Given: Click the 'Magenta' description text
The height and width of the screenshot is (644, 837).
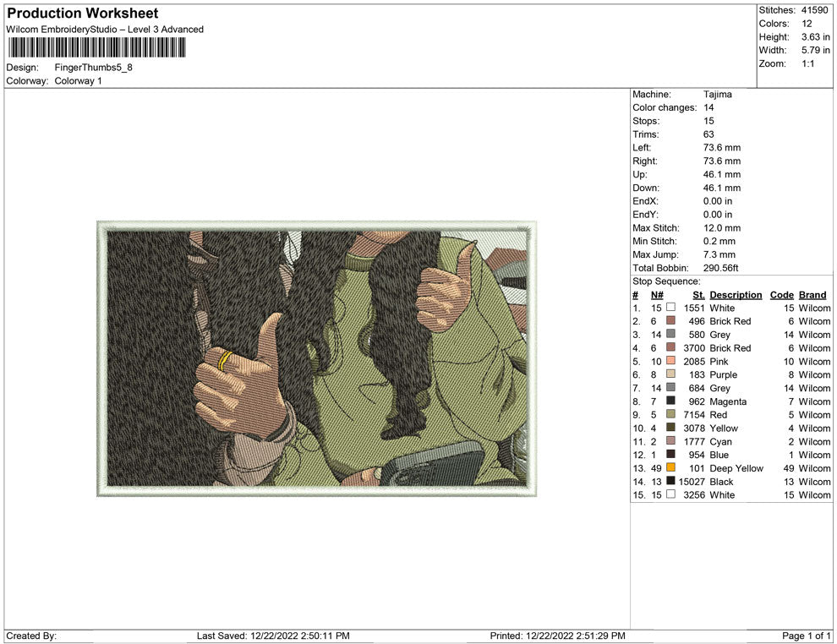Looking at the screenshot, I should [728, 401].
